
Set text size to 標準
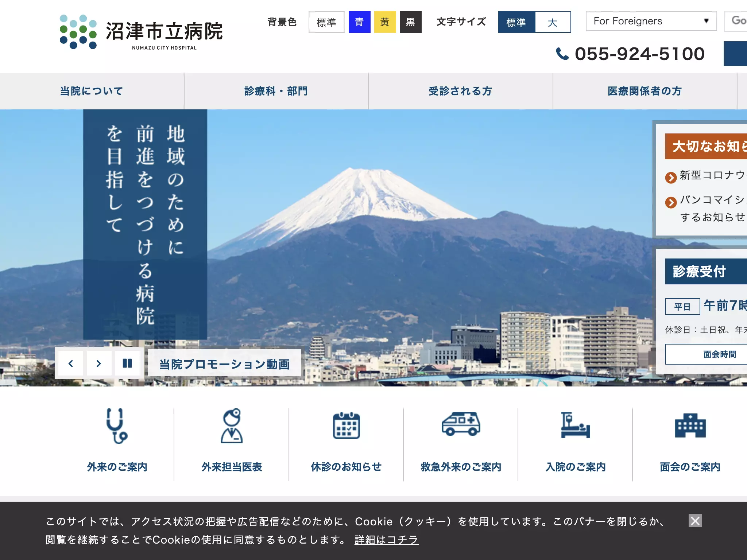(516, 22)
